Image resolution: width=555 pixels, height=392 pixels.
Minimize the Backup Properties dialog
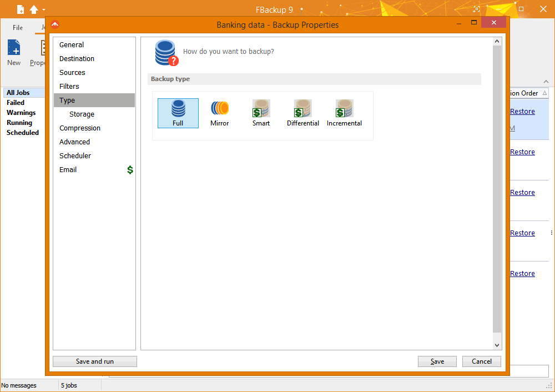(x=459, y=23)
